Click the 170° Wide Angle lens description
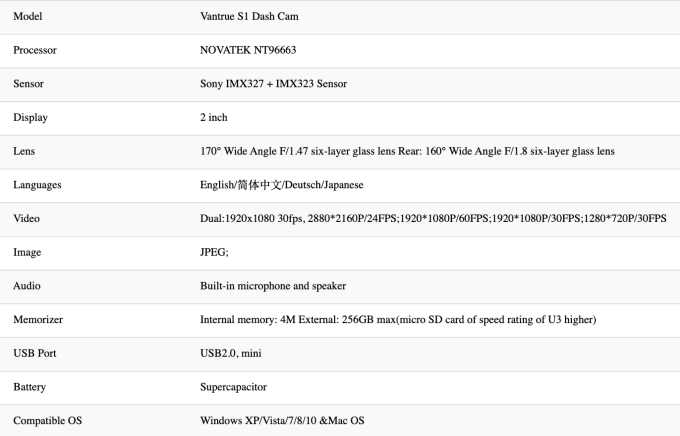The image size is (680, 436). click(407, 151)
